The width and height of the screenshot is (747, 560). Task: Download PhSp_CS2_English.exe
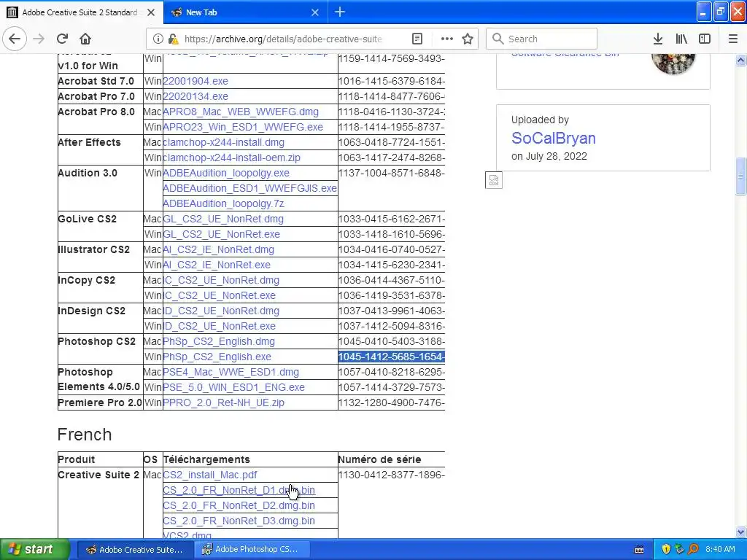(217, 357)
